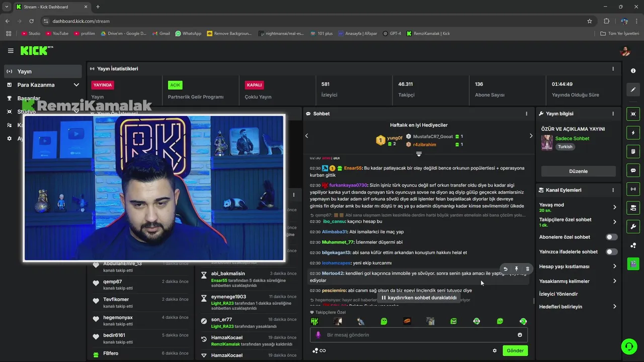Viewport: 644px width, 362px height.
Task: Click the speech bubble chat icon in right sidebar
Action: coord(633,170)
